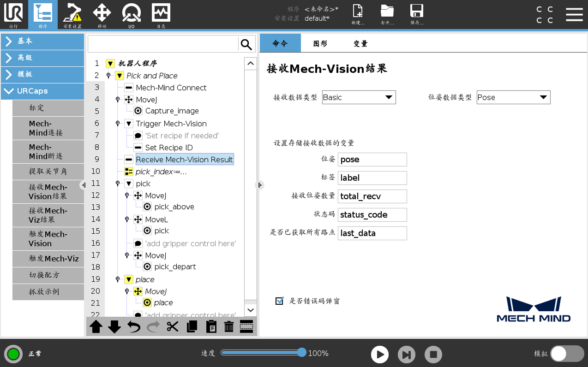Uncheck the 是否错误码弹窗 error popup option
This screenshot has width=588, height=367.
click(x=279, y=301)
